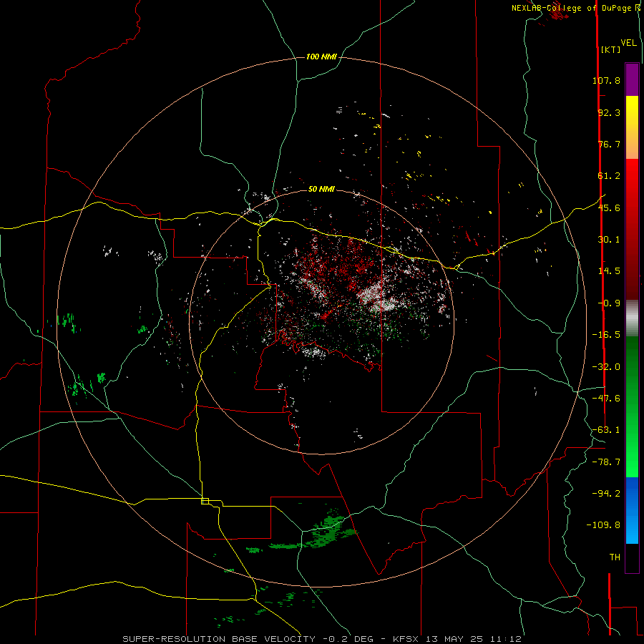
Task: Select the 30.1 legend value
Action: 609,240
